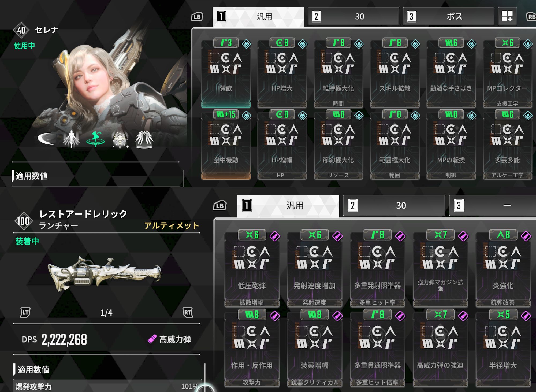
Task: Select the empty weapon preset tab 3
Action: tap(493, 205)
